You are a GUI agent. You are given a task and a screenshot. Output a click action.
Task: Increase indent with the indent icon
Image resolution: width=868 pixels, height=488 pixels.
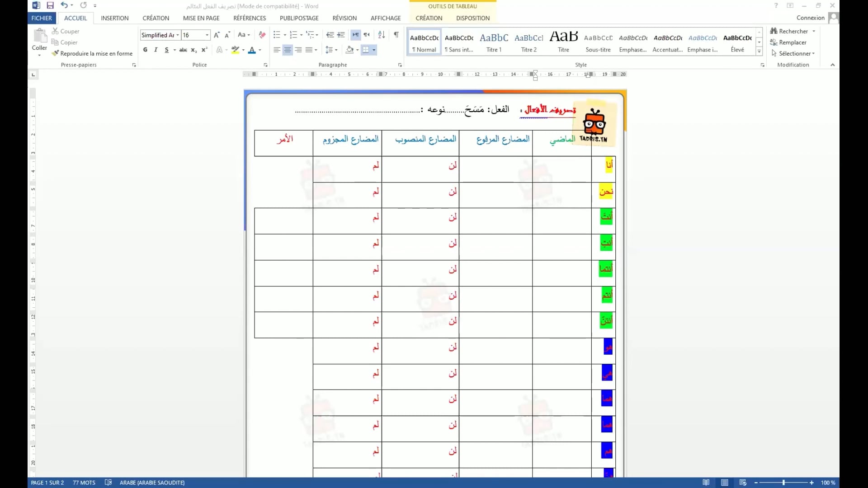(x=341, y=35)
